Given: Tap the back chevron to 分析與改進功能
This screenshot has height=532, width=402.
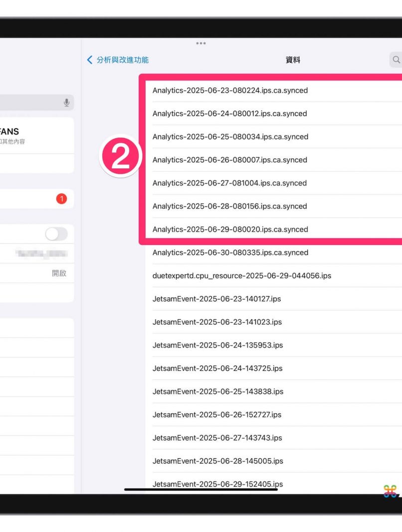Looking at the screenshot, I should tap(90, 60).
